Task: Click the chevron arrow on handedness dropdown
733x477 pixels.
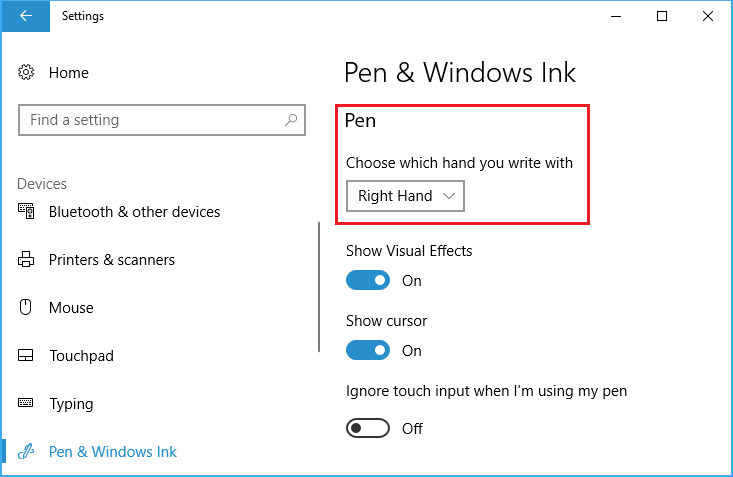Action: 449,196
